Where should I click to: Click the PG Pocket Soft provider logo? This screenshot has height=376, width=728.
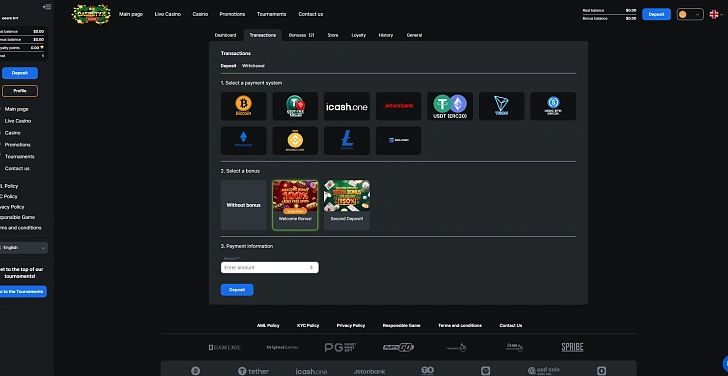point(340,347)
